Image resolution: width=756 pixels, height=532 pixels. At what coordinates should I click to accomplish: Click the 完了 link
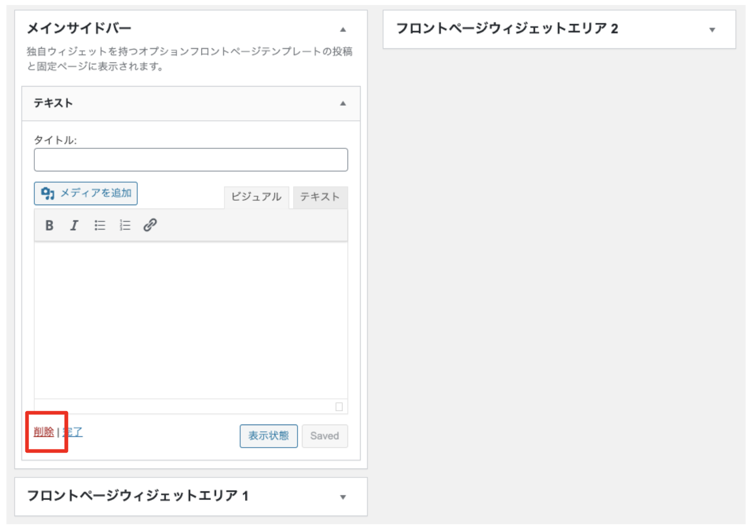[x=73, y=432]
